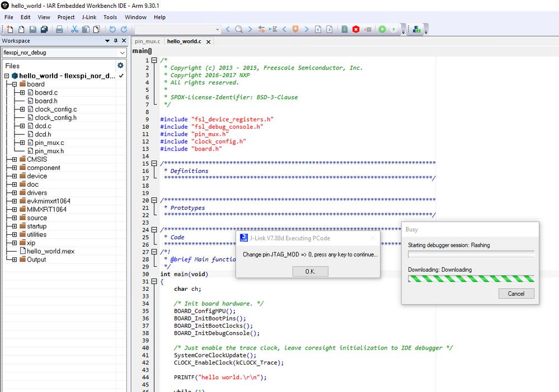Click the green striped Downloading progress bar
This screenshot has height=392, width=559.
pyautogui.click(x=471, y=278)
